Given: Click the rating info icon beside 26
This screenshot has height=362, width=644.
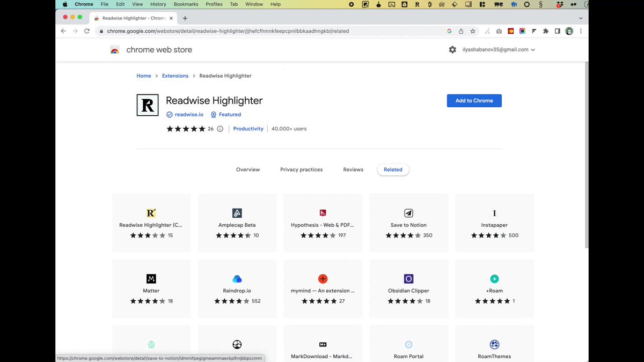Looking at the screenshot, I should 220,129.
